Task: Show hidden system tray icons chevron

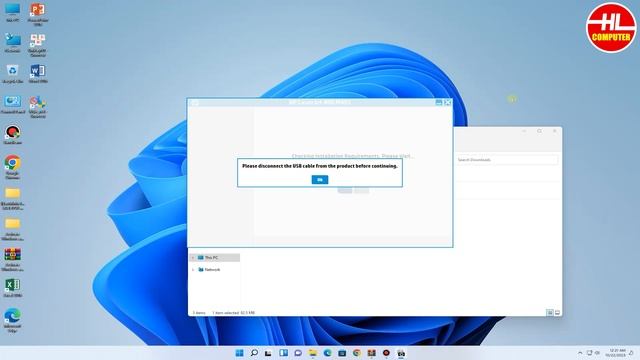Action: [x=580, y=353]
